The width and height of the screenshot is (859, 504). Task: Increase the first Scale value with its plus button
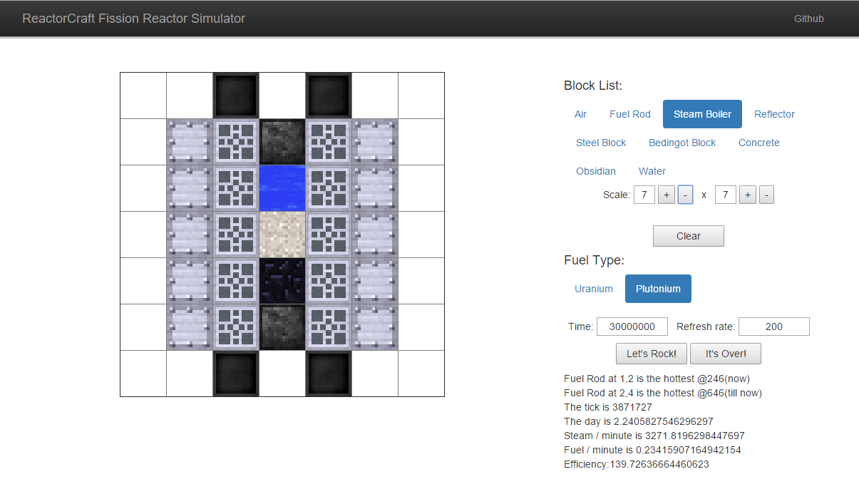coord(666,195)
